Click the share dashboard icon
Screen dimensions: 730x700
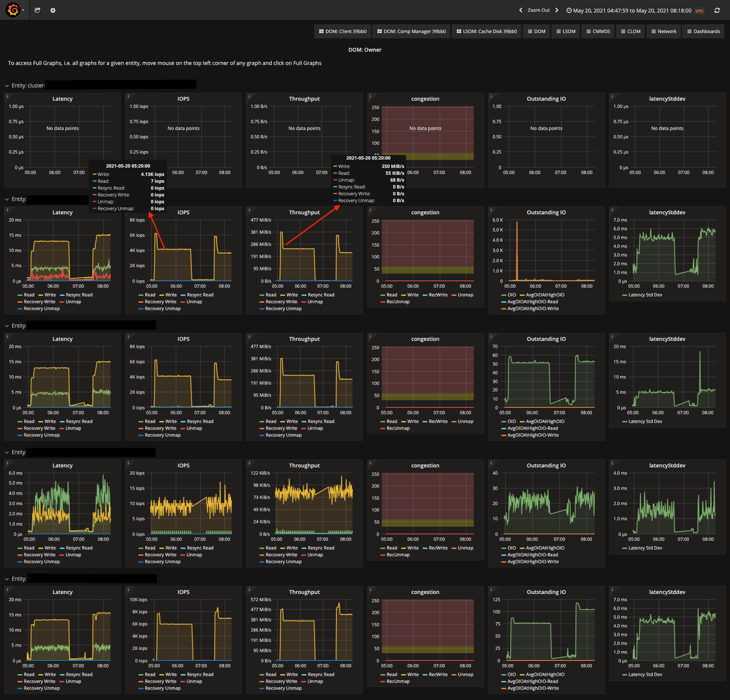tap(37, 10)
